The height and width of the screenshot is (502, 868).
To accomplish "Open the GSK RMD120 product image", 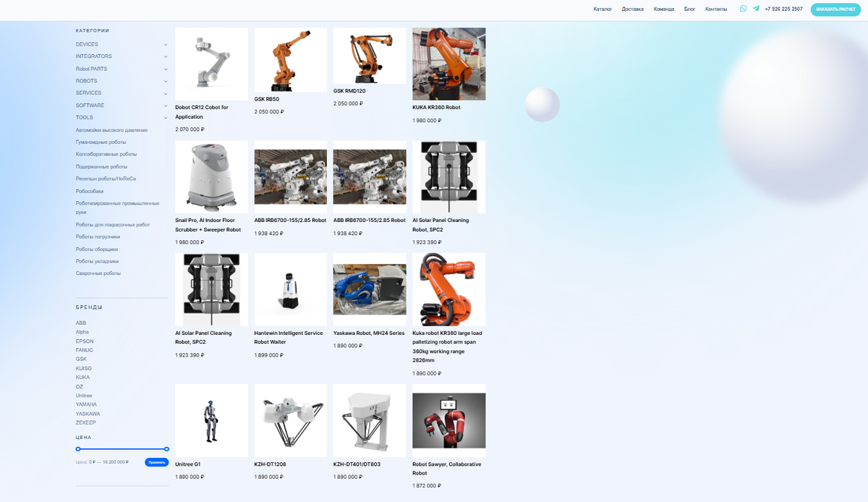I will [370, 56].
